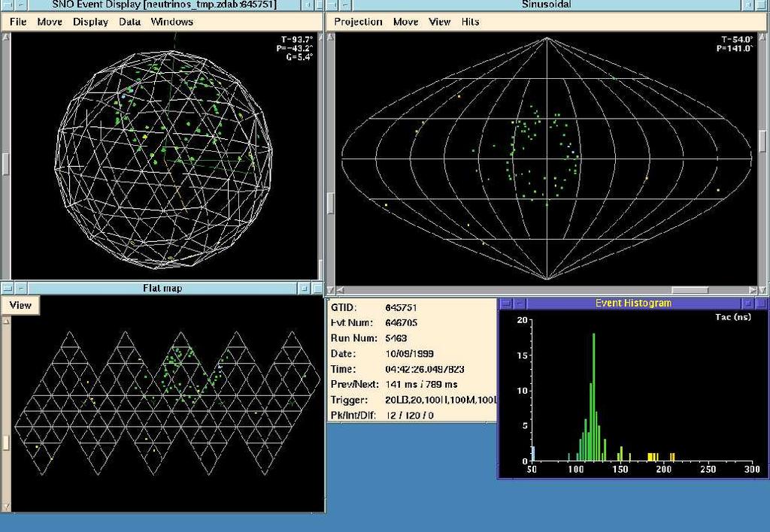This screenshot has width=770, height=532.
Task: Click the Sinusoidal right vertical scrollbar thumb
Action: [762, 141]
